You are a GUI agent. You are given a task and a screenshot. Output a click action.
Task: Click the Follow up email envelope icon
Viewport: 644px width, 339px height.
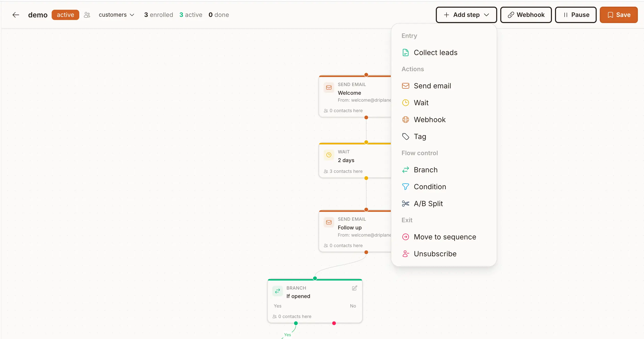[329, 222]
